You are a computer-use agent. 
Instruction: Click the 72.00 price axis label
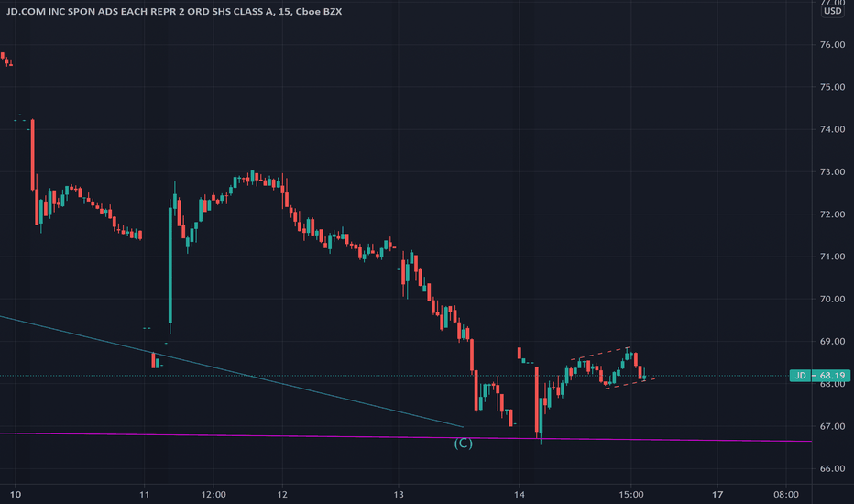tap(832, 214)
